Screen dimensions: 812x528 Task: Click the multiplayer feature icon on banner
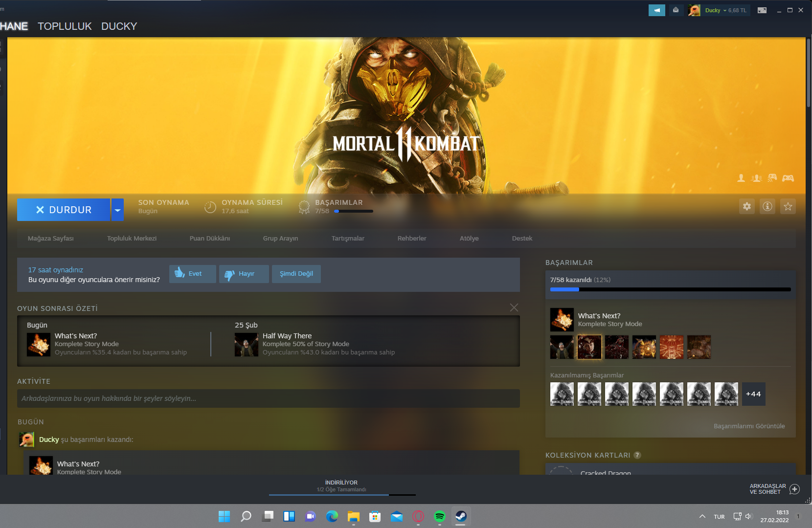click(757, 178)
